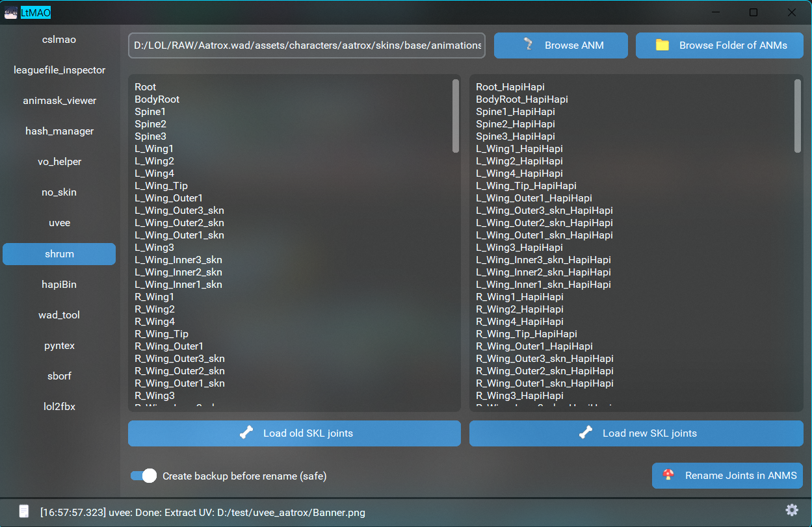
Task: Click the mushroom icon on Rename Joints button
Action: click(668, 475)
